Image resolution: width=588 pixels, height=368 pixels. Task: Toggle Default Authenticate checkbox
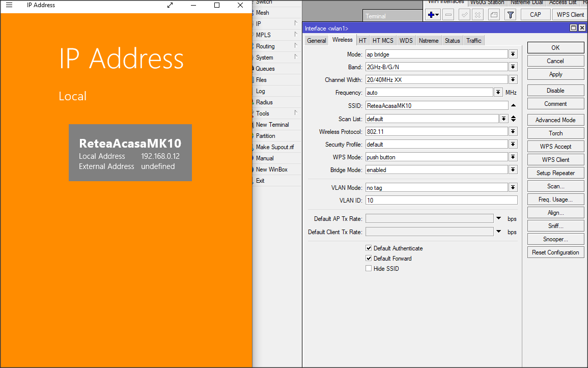(x=369, y=248)
